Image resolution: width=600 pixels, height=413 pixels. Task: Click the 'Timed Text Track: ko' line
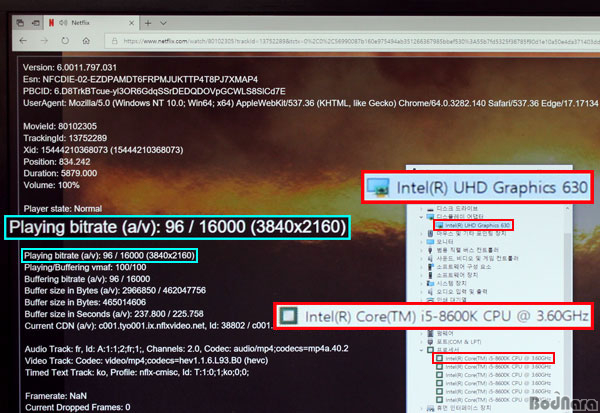pyautogui.click(x=137, y=372)
